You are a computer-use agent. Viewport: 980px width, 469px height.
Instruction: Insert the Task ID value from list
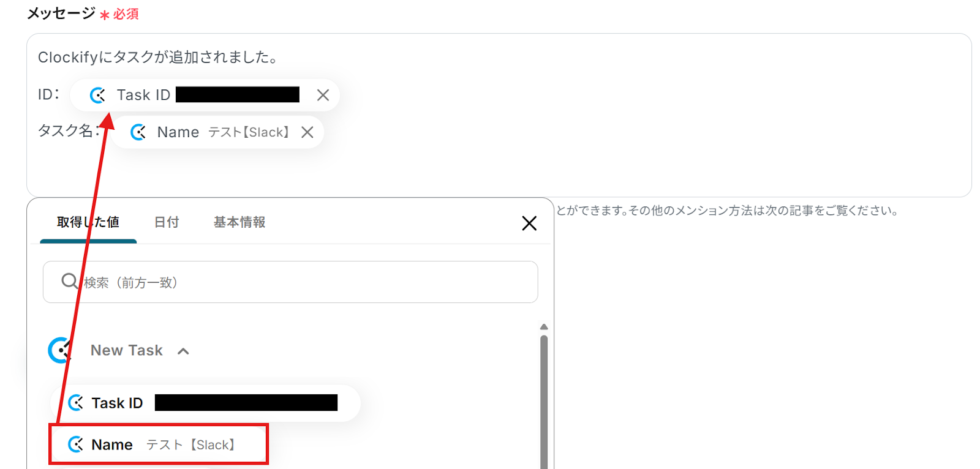coord(206,403)
